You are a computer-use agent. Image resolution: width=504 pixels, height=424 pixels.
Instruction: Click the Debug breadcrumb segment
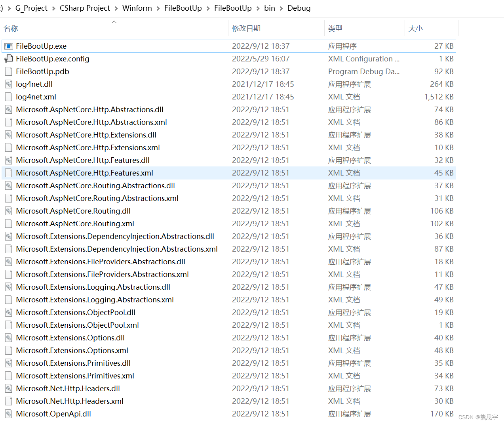click(299, 8)
